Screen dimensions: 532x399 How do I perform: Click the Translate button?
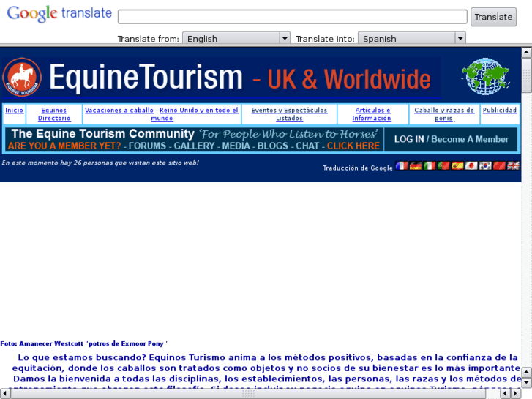point(493,17)
